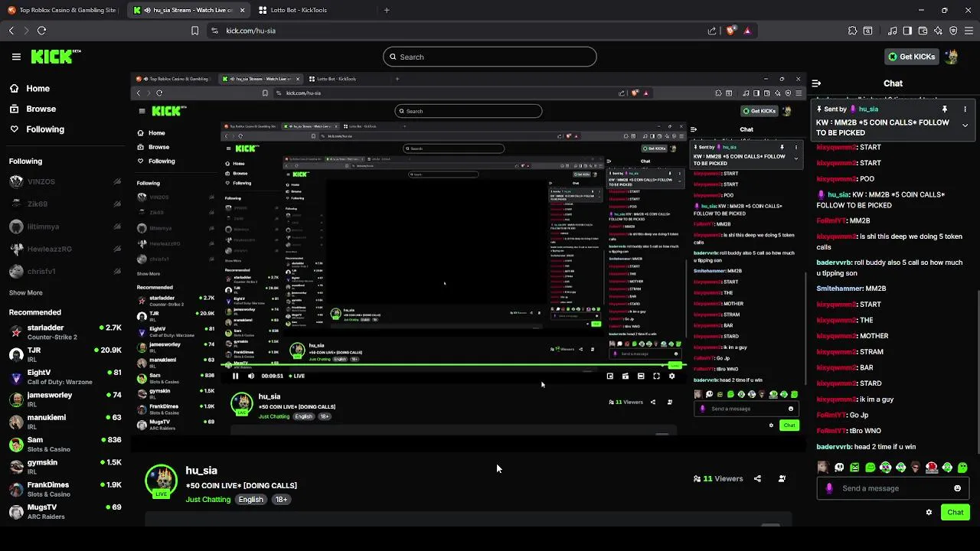The height and width of the screenshot is (551, 980).
Task: Collapse the chat panel with the arrow icon
Action: (x=816, y=83)
